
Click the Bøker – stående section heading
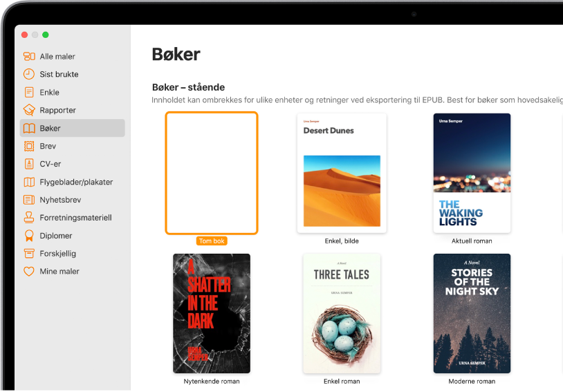189,87
